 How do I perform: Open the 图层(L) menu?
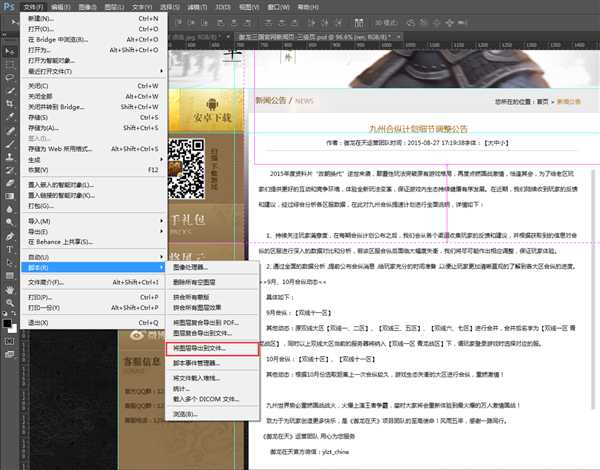(x=114, y=7)
